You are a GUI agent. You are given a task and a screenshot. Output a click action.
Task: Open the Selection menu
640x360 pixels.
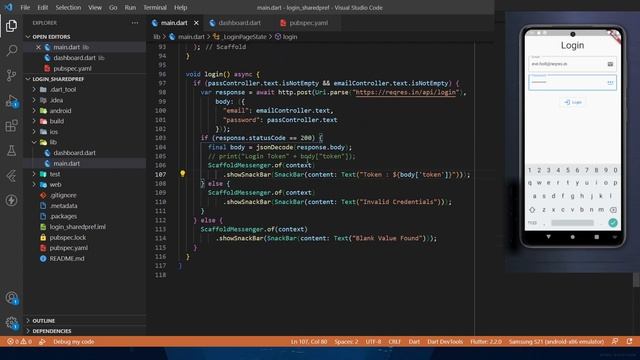click(68, 7)
